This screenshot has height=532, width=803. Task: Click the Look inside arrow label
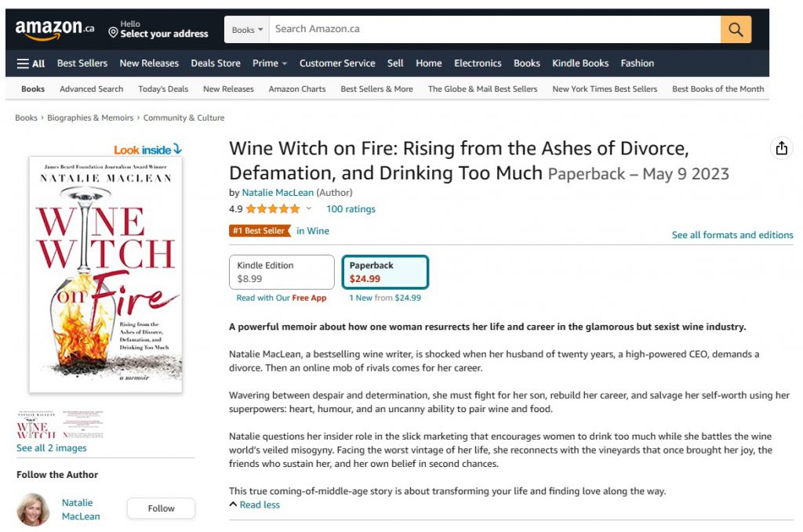coord(147,150)
